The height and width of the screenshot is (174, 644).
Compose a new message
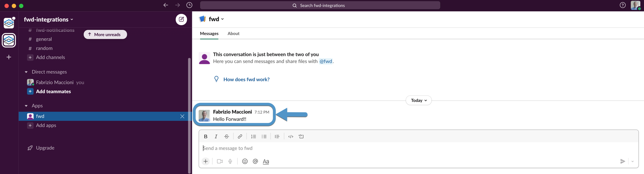(181, 19)
